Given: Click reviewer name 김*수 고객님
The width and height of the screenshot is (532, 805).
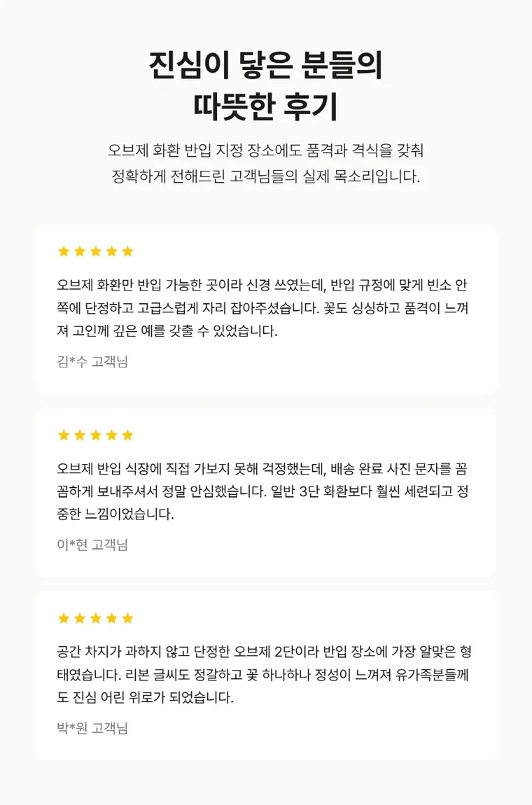Looking at the screenshot, I should (92, 361).
